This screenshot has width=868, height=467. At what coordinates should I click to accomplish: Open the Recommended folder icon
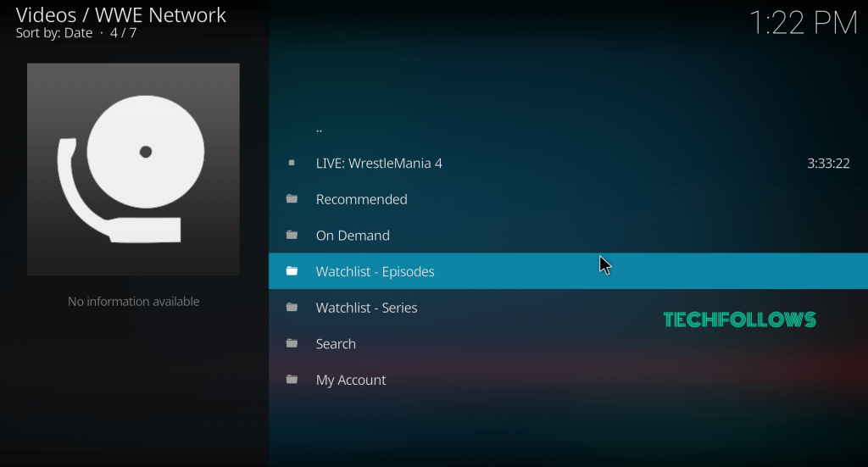click(292, 198)
